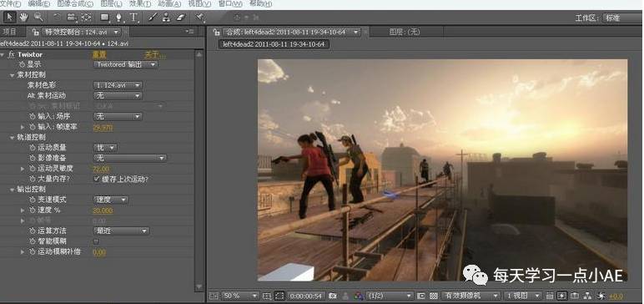Open the 50% magnification dropdown
The width and height of the screenshot is (644, 304).
point(240,296)
